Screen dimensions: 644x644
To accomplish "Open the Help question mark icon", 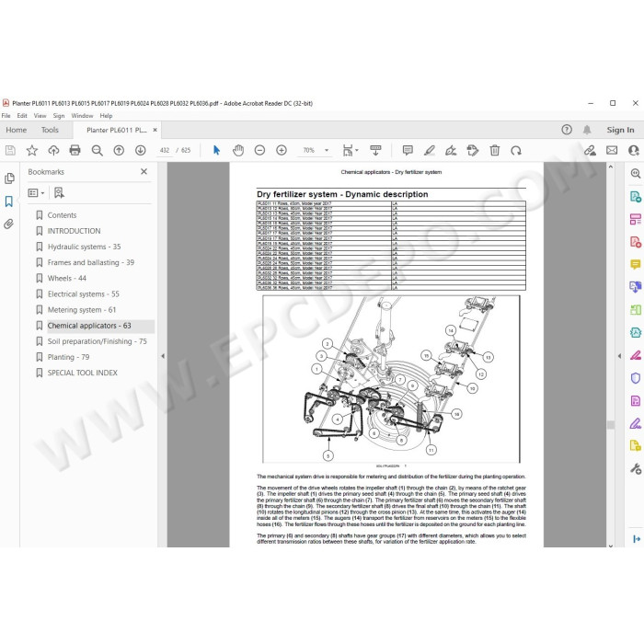I will point(567,130).
